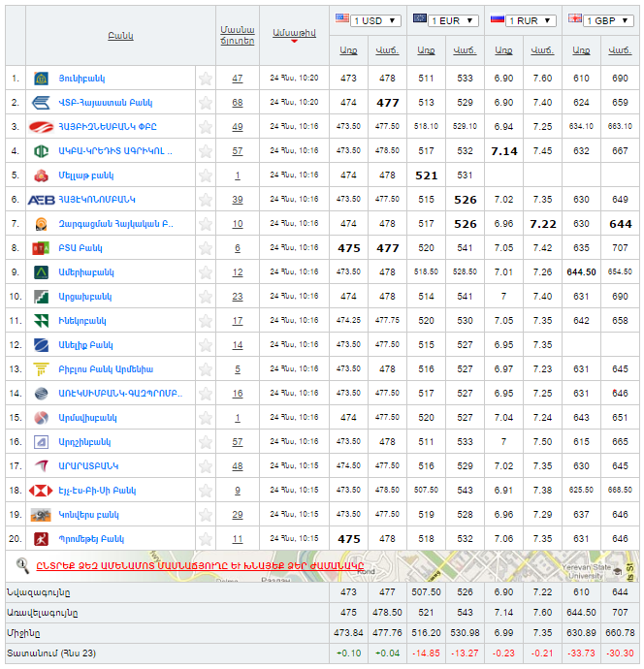Viewport: 644px width, 669px height.
Task: Click the HSBC bank logo
Action: [x=41, y=491]
